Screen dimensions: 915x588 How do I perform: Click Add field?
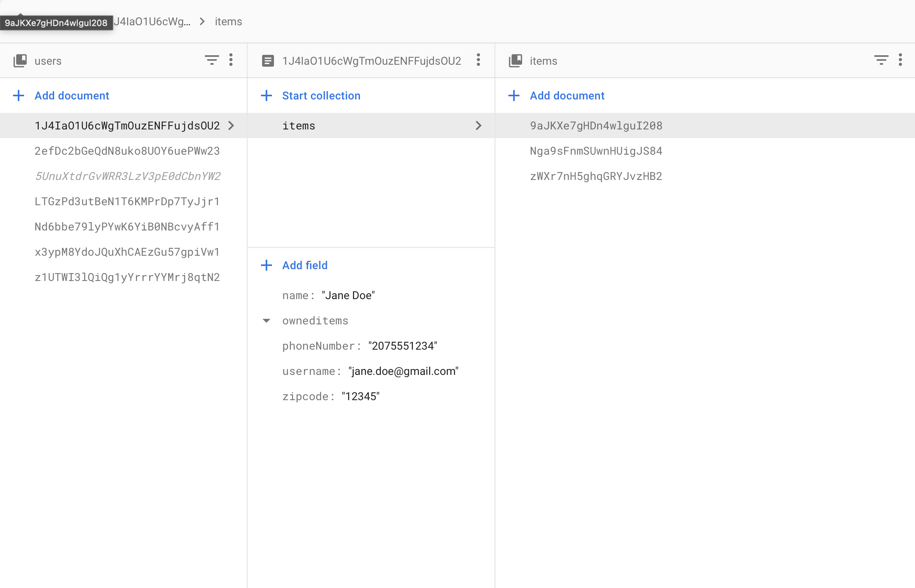304,265
